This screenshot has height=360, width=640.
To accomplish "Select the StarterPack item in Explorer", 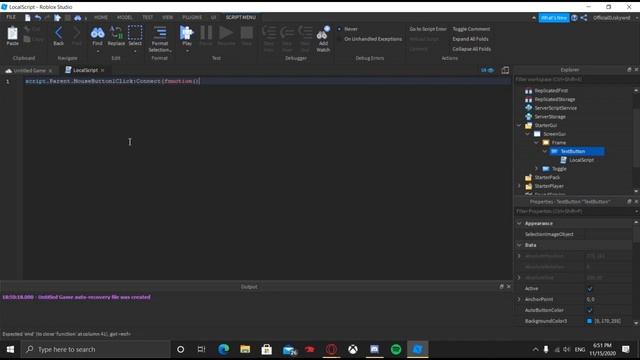I will (547, 177).
